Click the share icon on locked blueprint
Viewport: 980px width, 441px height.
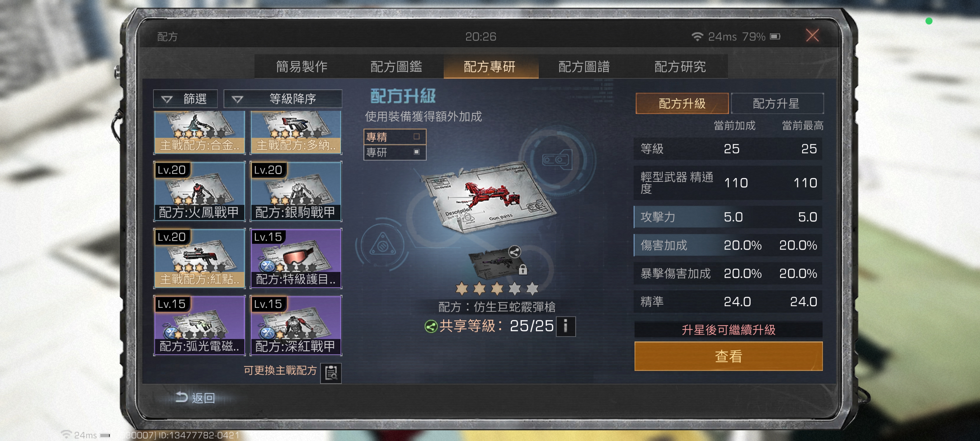(514, 252)
